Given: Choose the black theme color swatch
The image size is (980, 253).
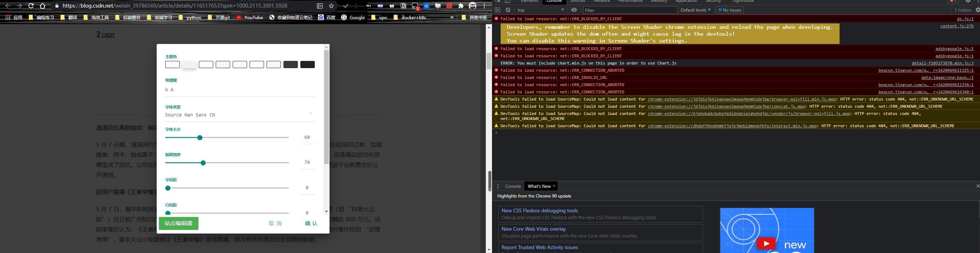Looking at the screenshot, I should (307, 65).
